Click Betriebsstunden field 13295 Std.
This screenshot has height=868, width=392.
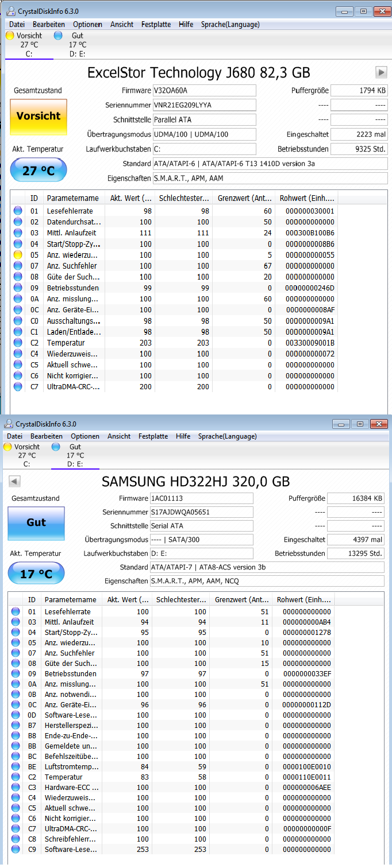click(x=356, y=553)
